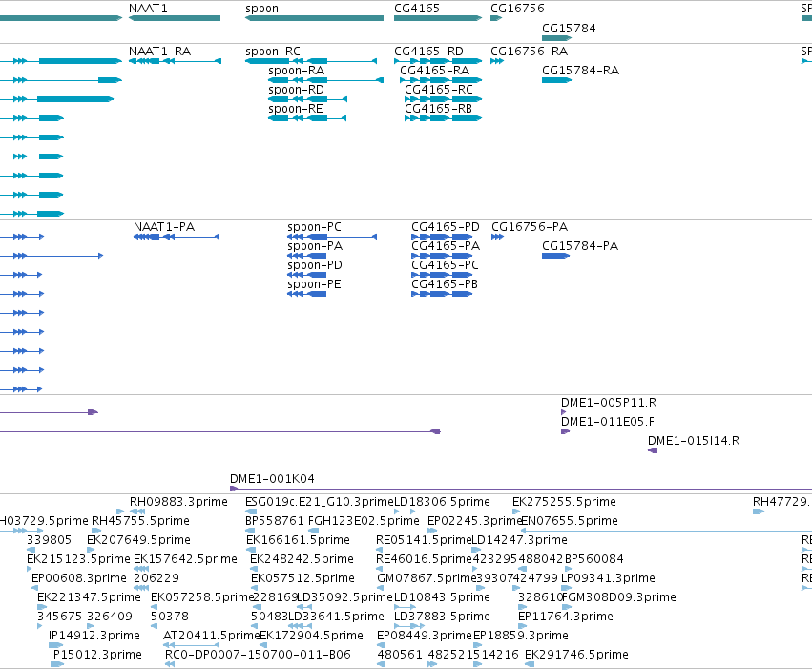Click protein spoon-PD
This screenshot has height=669, width=812.
(315, 265)
